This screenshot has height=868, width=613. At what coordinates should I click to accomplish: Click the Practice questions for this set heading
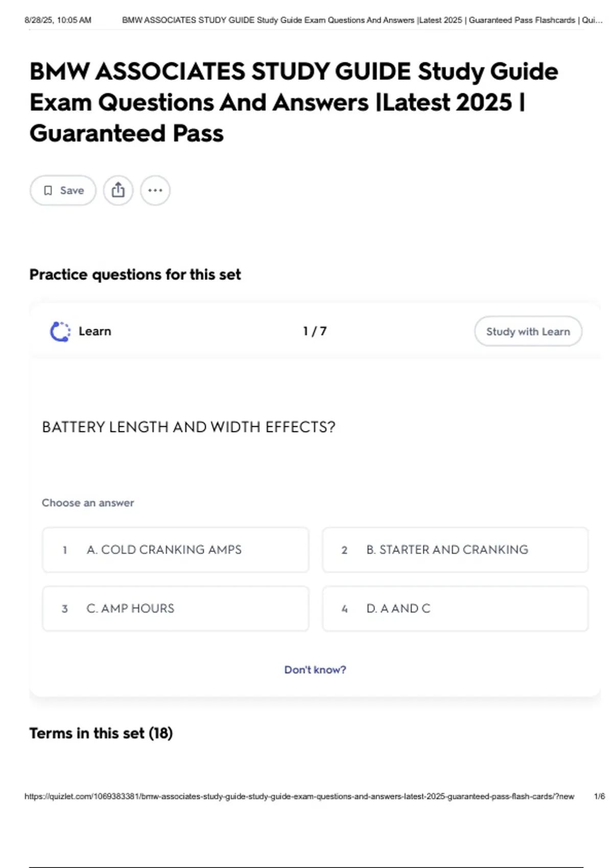point(135,275)
